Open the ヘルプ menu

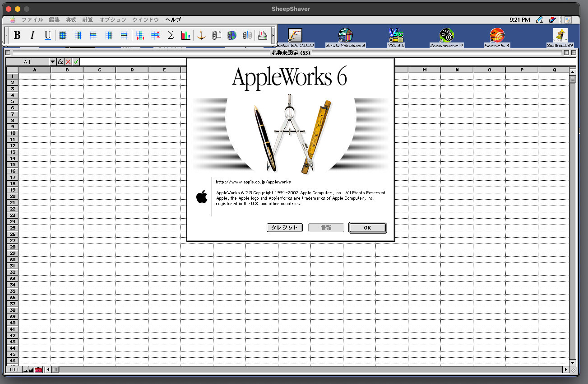pyautogui.click(x=173, y=20)
